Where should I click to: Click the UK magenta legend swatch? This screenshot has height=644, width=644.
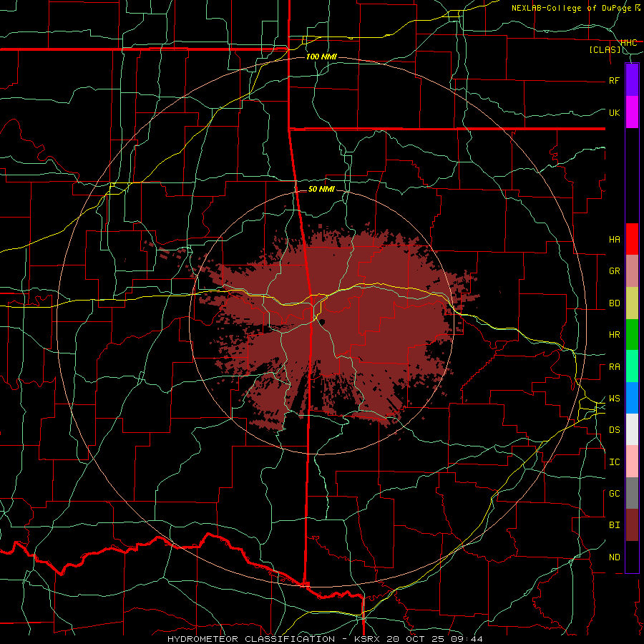[x=632, y=112]
